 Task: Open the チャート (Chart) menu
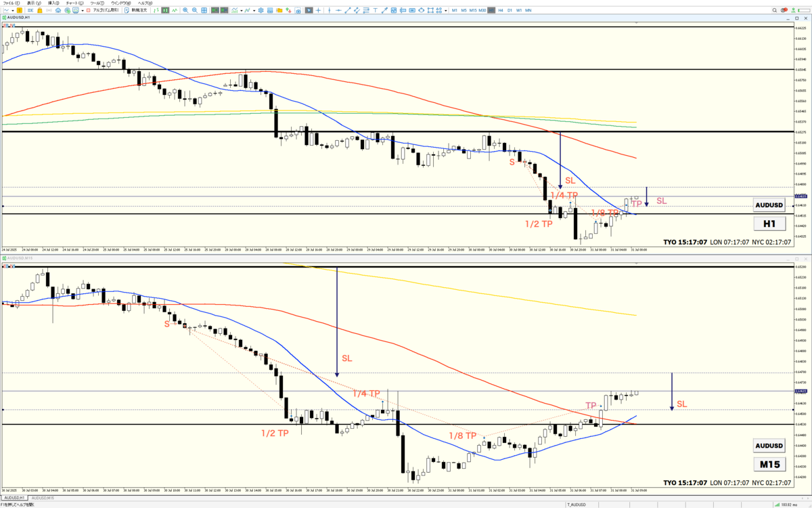(x=74, y=3)
